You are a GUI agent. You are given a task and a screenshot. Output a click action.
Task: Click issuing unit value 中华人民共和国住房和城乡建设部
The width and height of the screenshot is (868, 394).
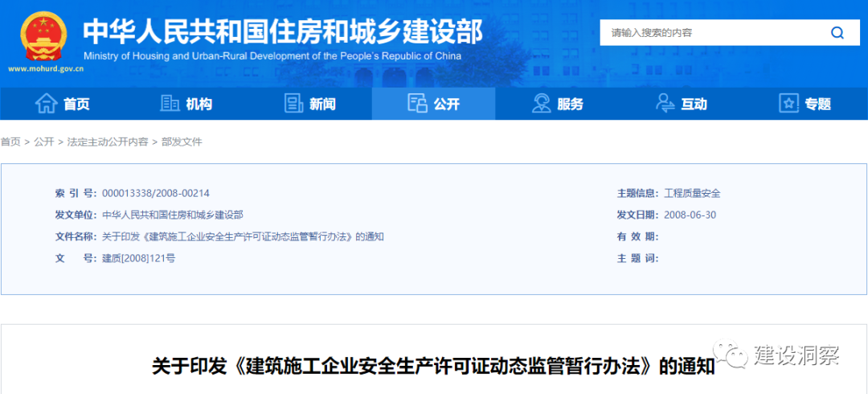173,215
